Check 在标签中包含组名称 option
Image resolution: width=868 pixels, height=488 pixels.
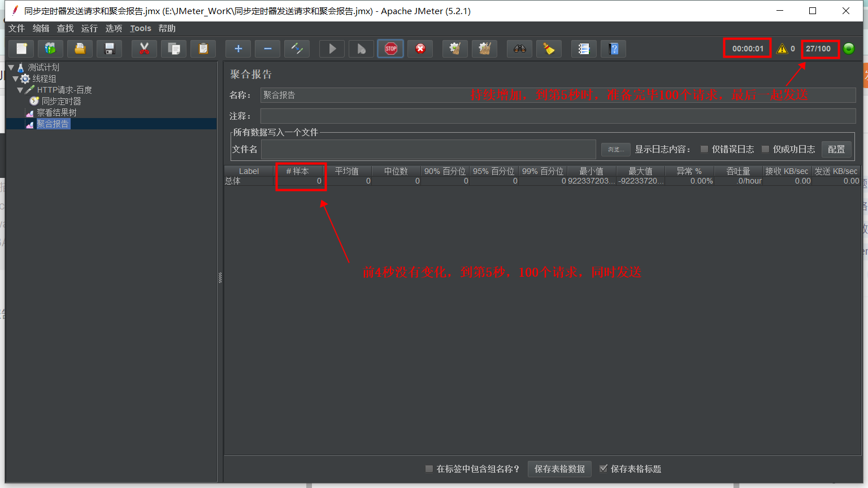click(x=429, y=469)
